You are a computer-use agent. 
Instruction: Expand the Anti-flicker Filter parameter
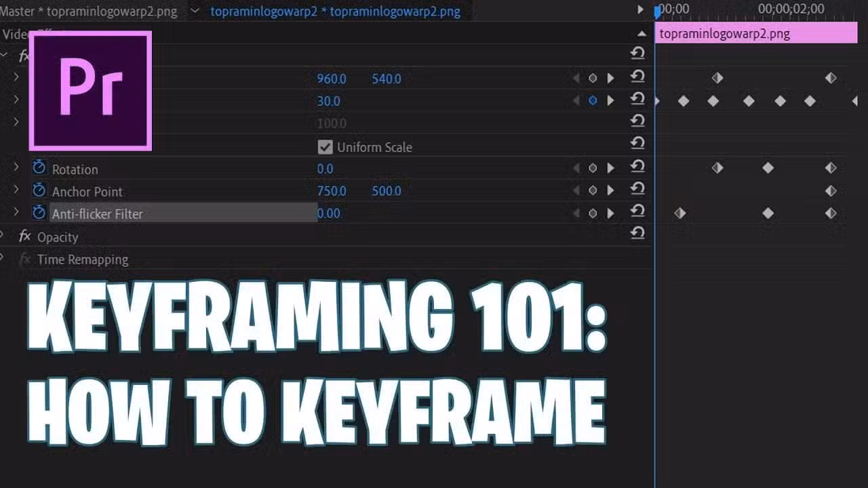pyautogui.click(x=16, y=211)
